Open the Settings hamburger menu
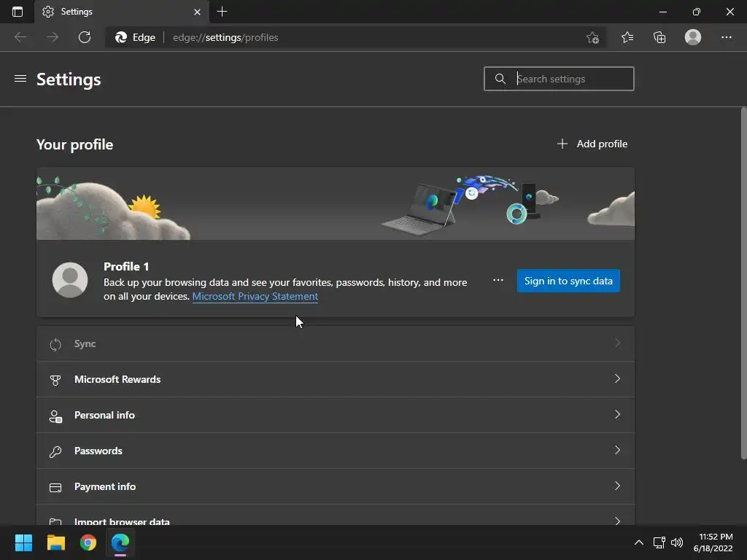The height and width of the screenshot is (560, 747). 20,79
